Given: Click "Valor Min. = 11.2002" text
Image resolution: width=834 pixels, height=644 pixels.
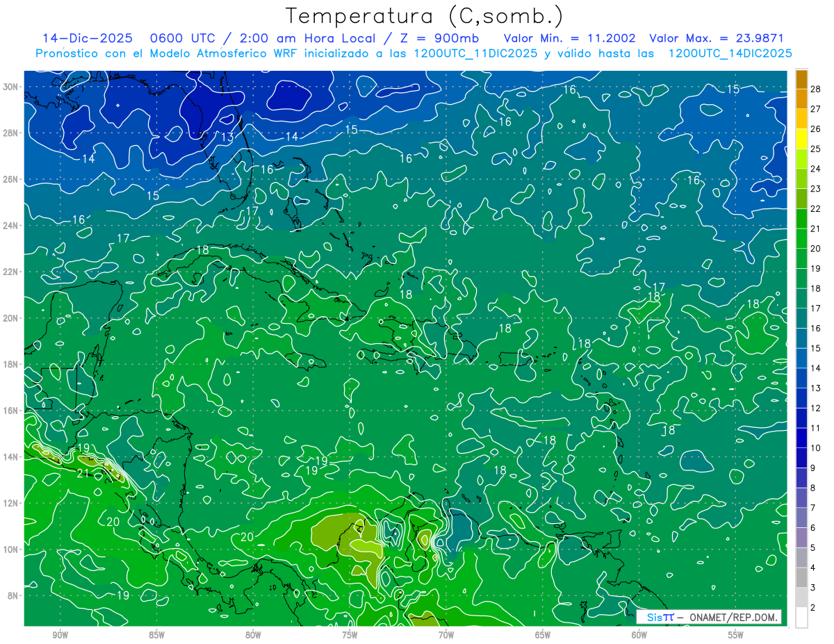Looking at the screenshot, I should coord(569,38).
